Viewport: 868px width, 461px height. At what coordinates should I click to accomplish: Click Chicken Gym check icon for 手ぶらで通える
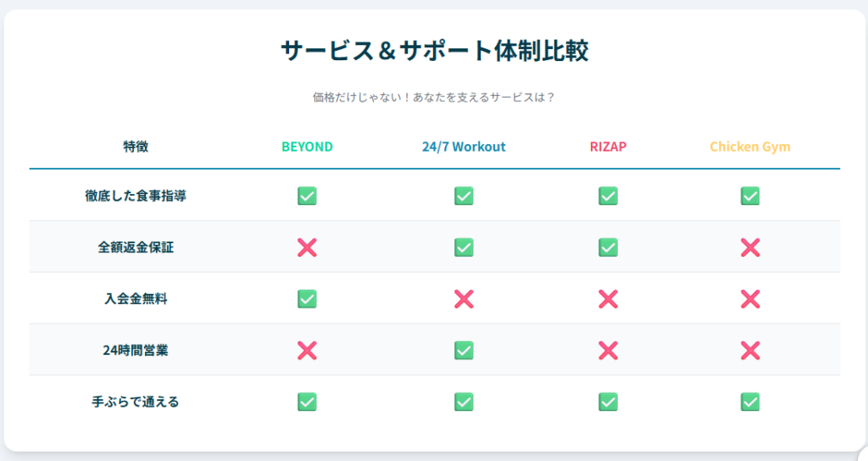750,402
